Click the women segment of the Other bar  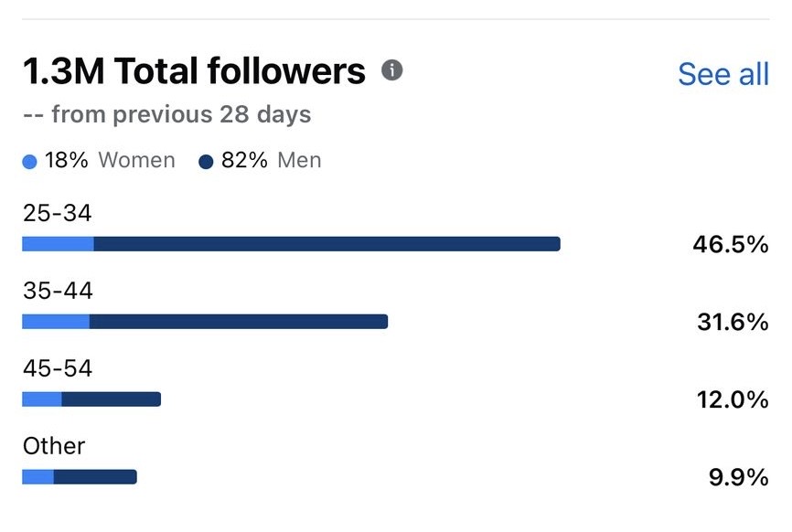point(38,477)
